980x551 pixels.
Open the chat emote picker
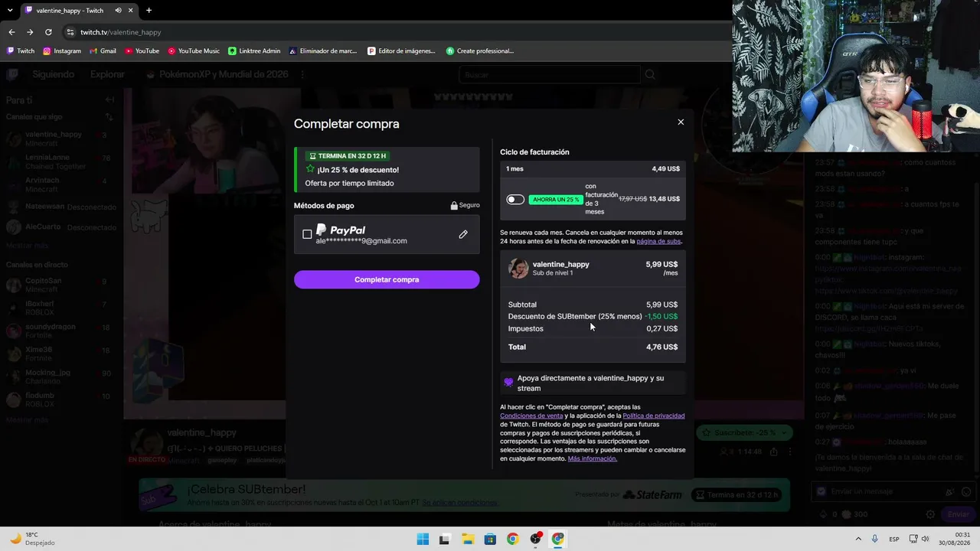966,492
